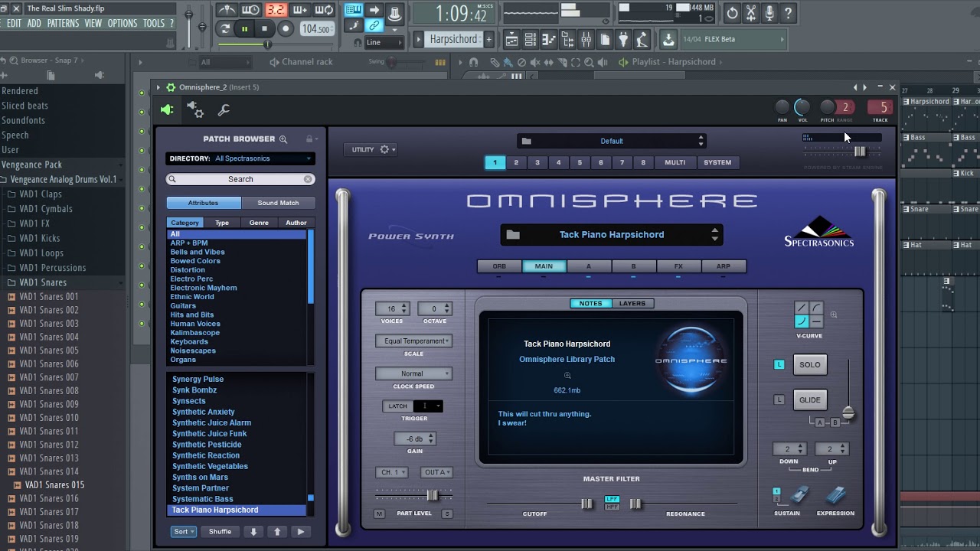Viewport: 980px width, 551px height.
Task: Click the record button in transport
Action: (286, 29)
